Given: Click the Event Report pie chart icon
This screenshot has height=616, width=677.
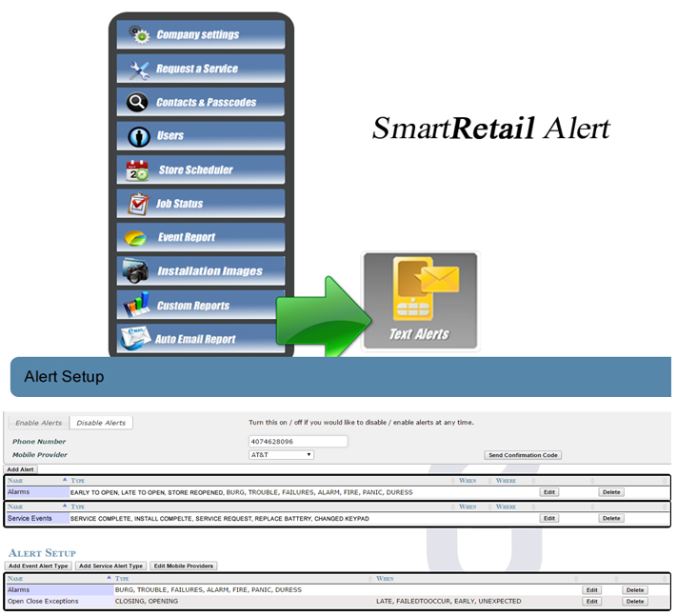Looking at the screenshot, I should click(x=135, y=237).
